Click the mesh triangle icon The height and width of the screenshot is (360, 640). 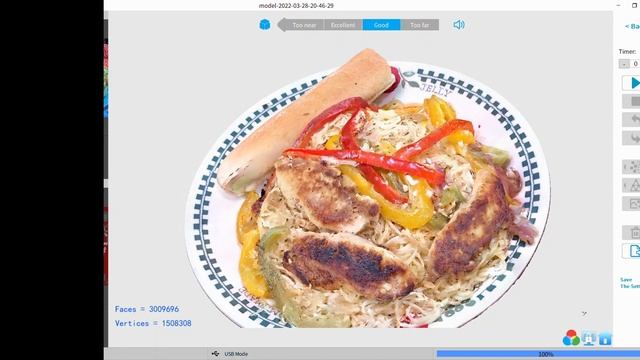(632, 185)
